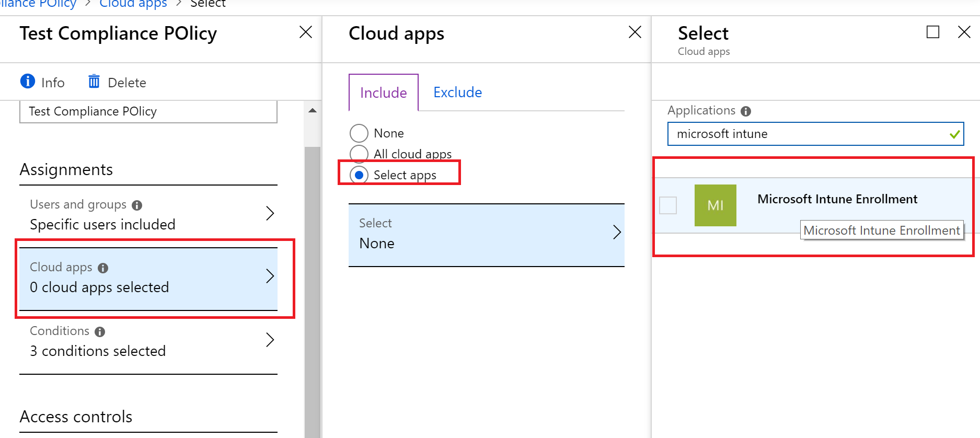Click info icon beside Applications label

(746, 111)
